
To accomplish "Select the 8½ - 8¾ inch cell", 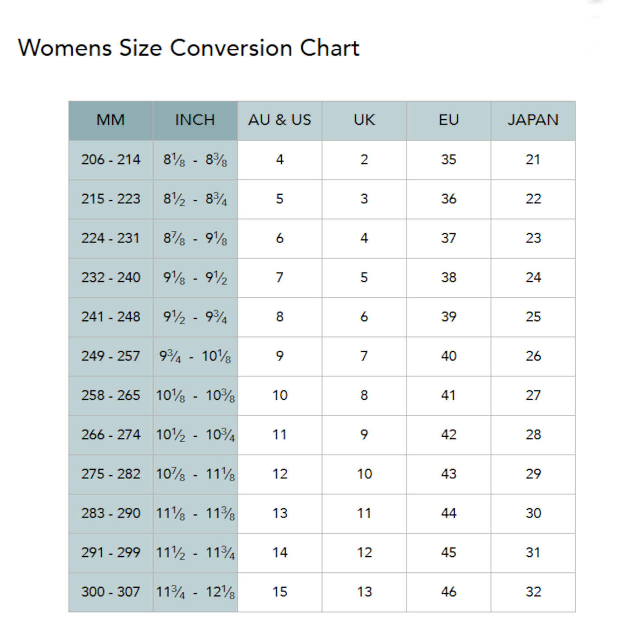I will (x=195, y=199).
